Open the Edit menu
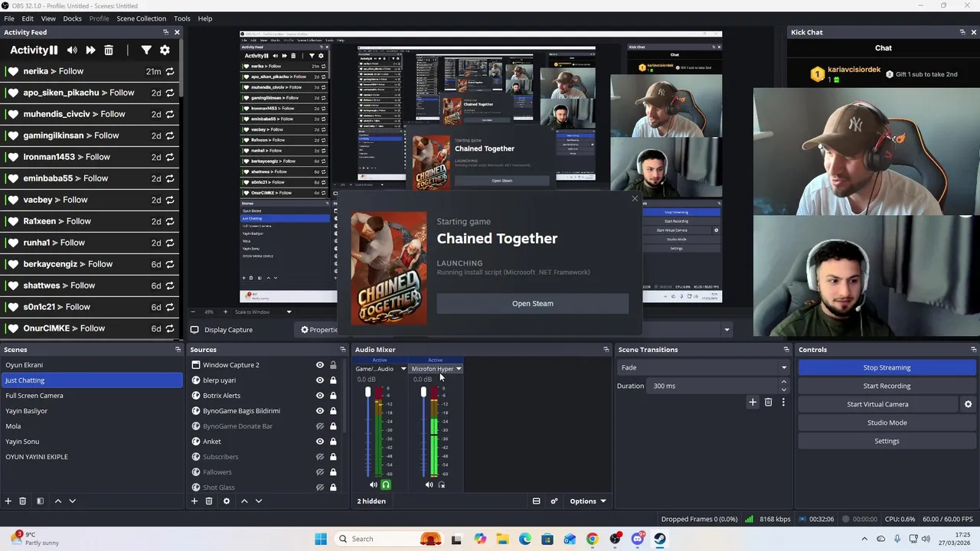 click(28, 18)
